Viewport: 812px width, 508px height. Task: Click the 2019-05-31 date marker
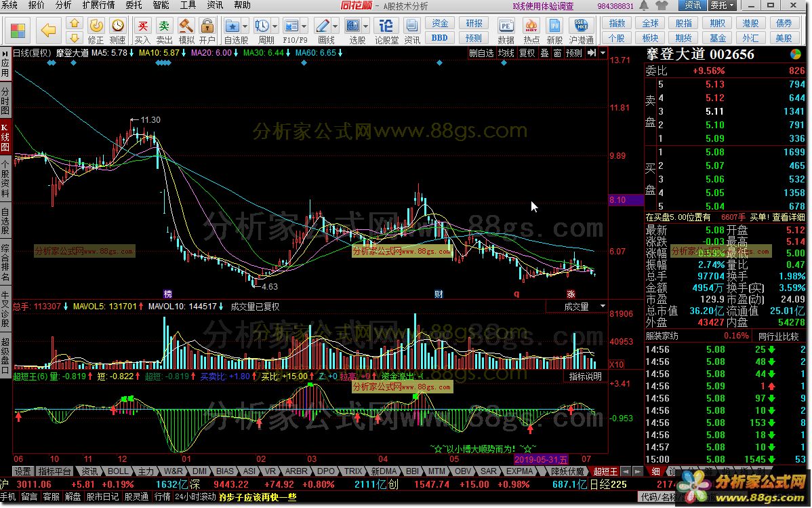541,459
